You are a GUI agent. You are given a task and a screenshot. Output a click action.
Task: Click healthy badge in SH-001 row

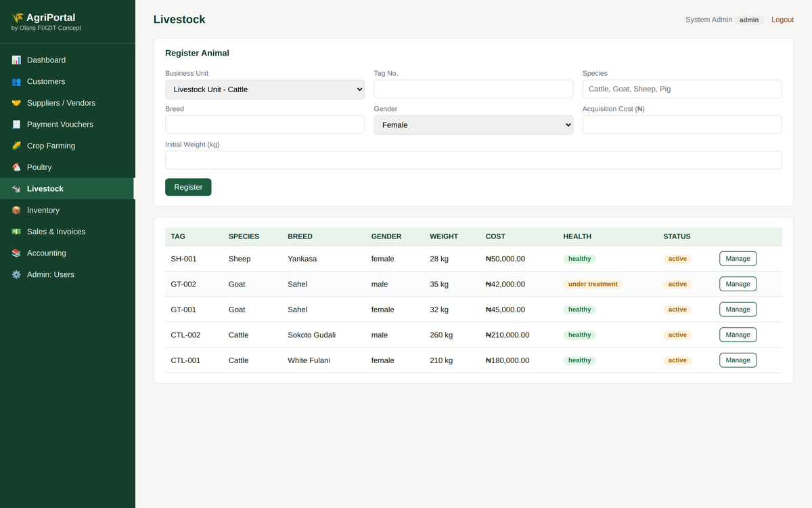click(x=580, y=259)
